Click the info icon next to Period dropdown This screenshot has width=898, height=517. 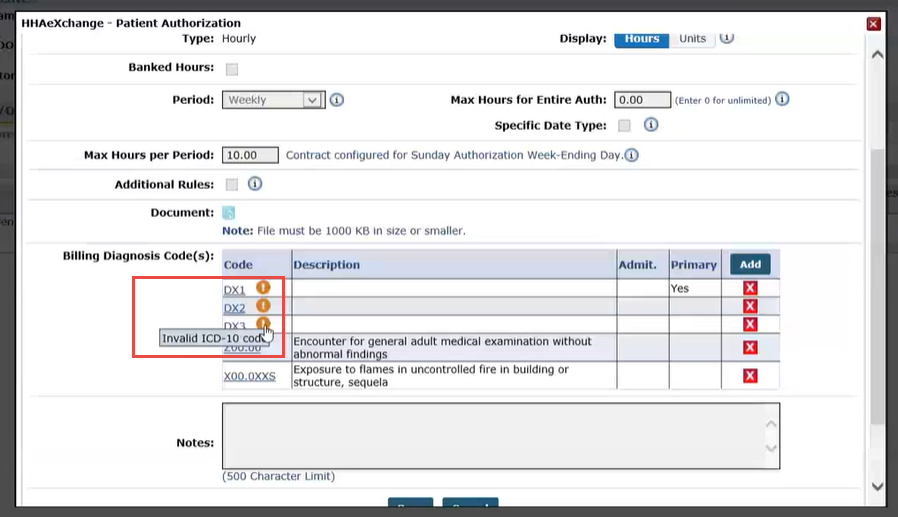click(337, 100)
